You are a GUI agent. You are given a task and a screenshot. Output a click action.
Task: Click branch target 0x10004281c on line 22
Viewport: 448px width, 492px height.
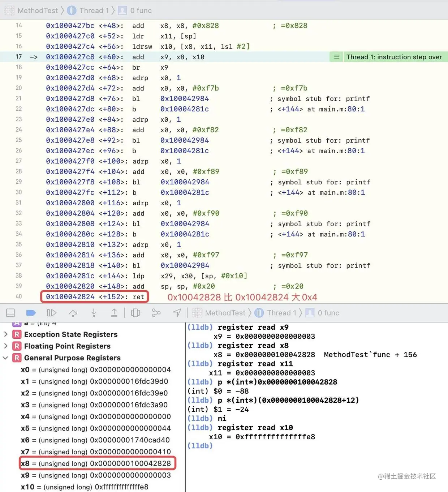click(x=185, y=109)
